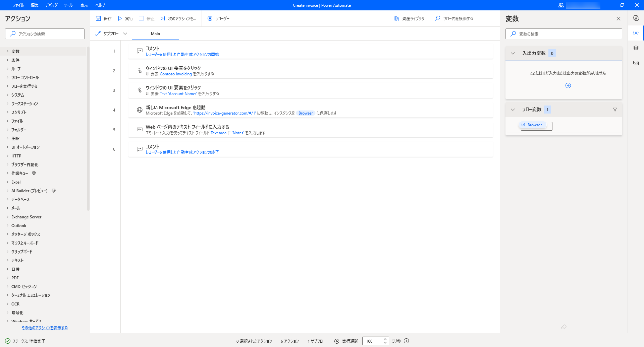
Task: Click the Save (保存) disk icon
Action: 98,18
